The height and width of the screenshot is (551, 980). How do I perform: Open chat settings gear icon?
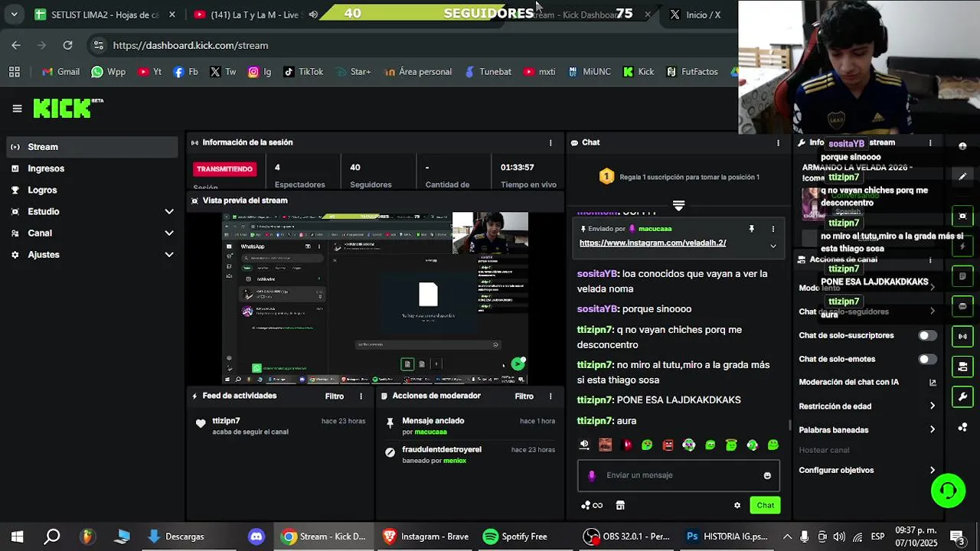click(x=737, y=505)
